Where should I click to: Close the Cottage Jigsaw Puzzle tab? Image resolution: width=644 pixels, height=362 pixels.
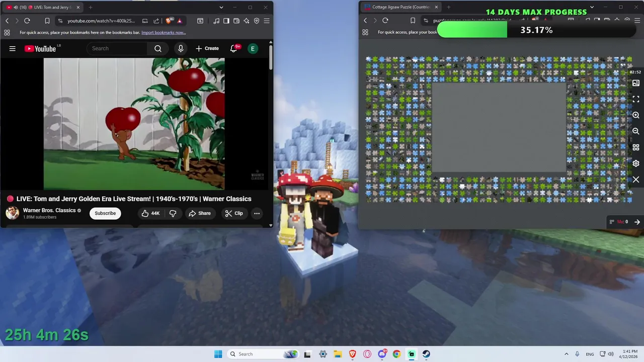pyautogui.click(x=436, y=7)
